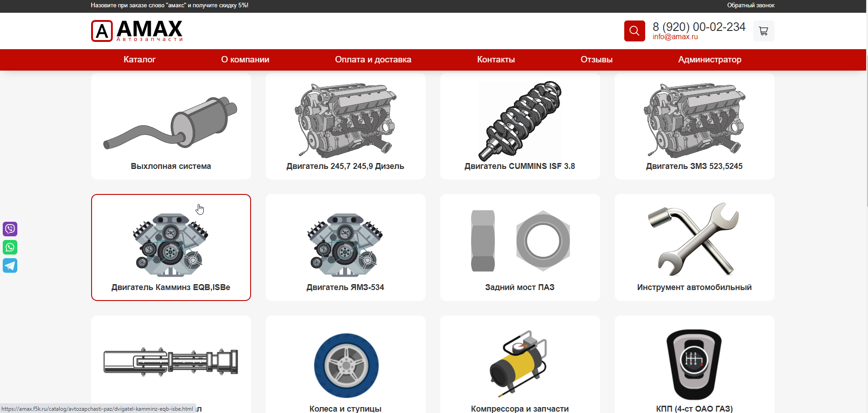This screenshot has width=868, height=413.
Task: Open КПП (4-ст ОАО ГАЗ) title
Action: pos(694,408)
